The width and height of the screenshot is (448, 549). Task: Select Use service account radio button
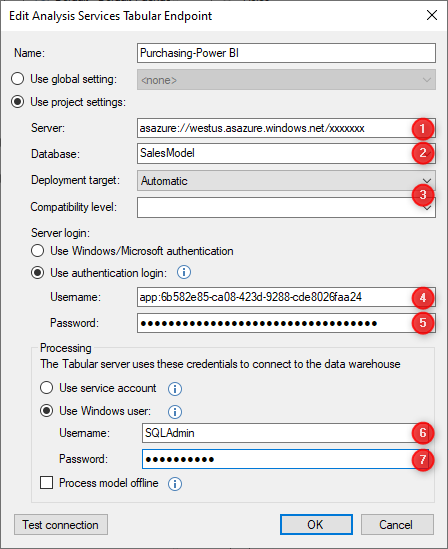click(47, 388)
